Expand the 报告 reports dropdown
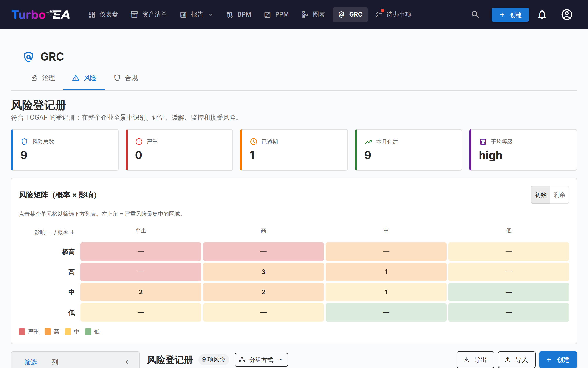 click(197, 14)
